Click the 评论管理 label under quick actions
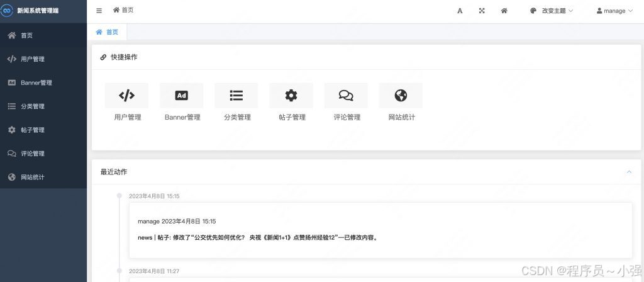 click(347, 117)
